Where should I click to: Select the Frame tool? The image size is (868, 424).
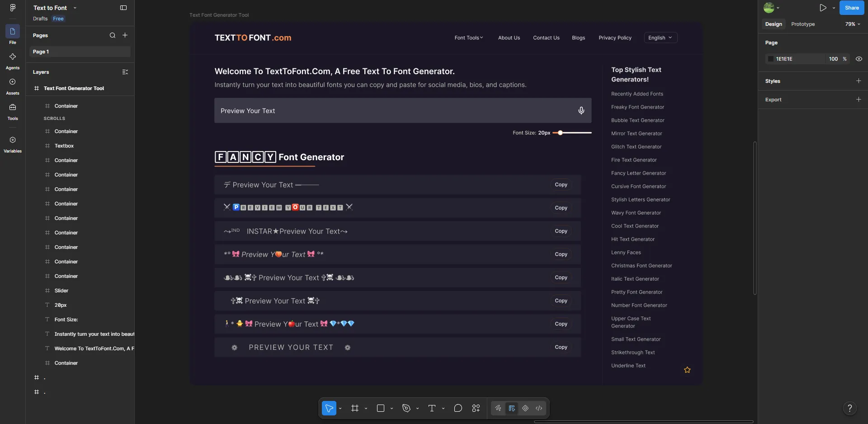355,408
